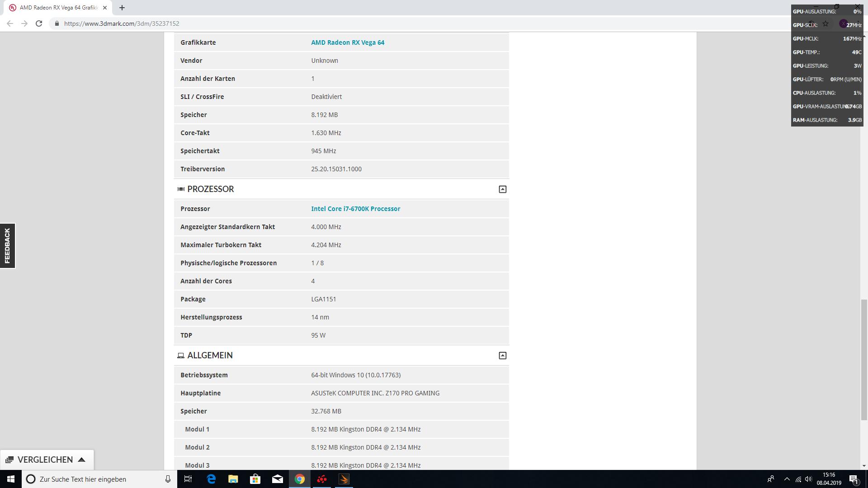Select the AMD Radeon RX Vega 64 tab
Viewport: 868px width, 488px height.
[59, 8]
